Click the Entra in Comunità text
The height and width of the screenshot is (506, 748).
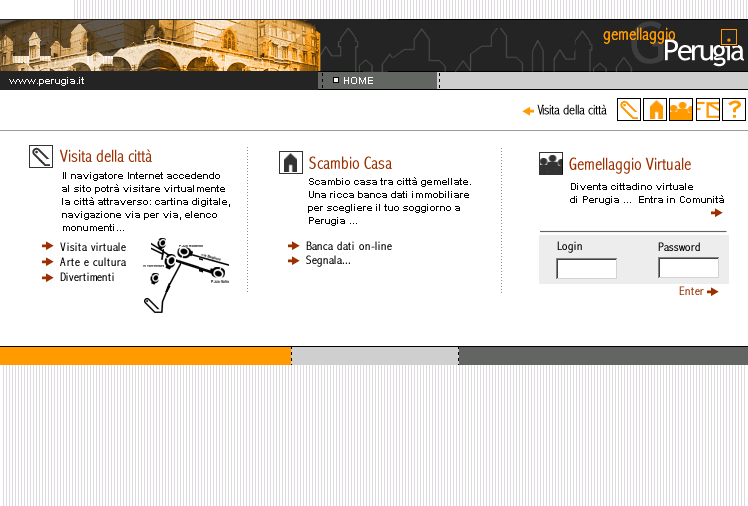point(681,200)
